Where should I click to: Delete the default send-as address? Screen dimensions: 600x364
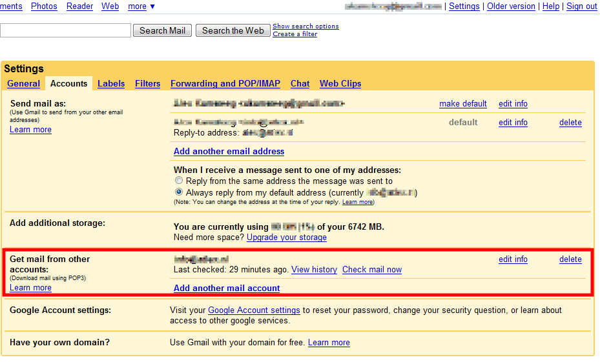(x=570, y=123)
